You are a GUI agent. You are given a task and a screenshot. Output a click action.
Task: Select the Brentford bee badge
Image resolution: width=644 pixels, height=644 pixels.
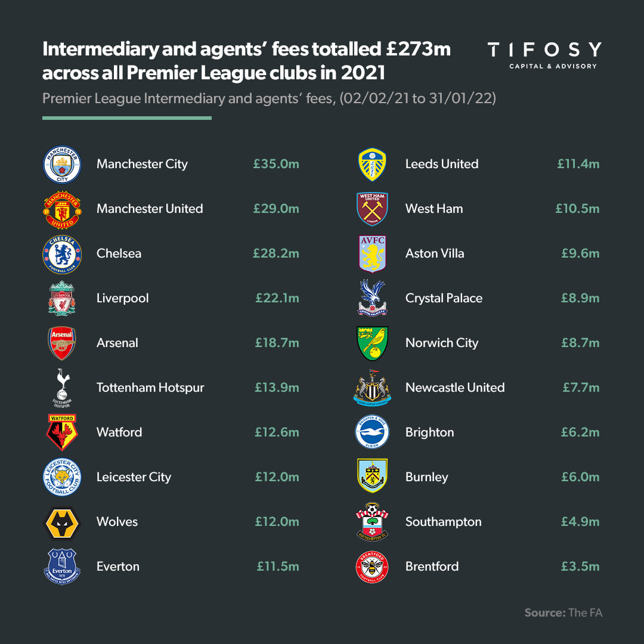372,566
